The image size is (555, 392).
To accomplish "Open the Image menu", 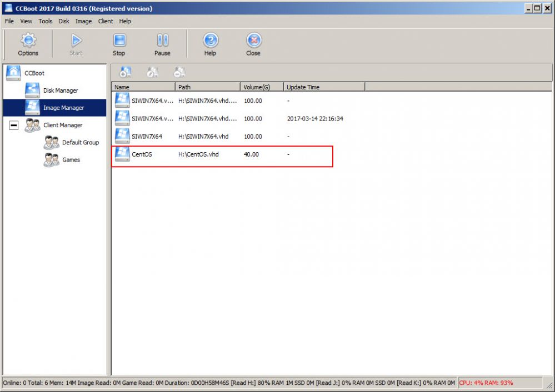I will tap(83, 21).
